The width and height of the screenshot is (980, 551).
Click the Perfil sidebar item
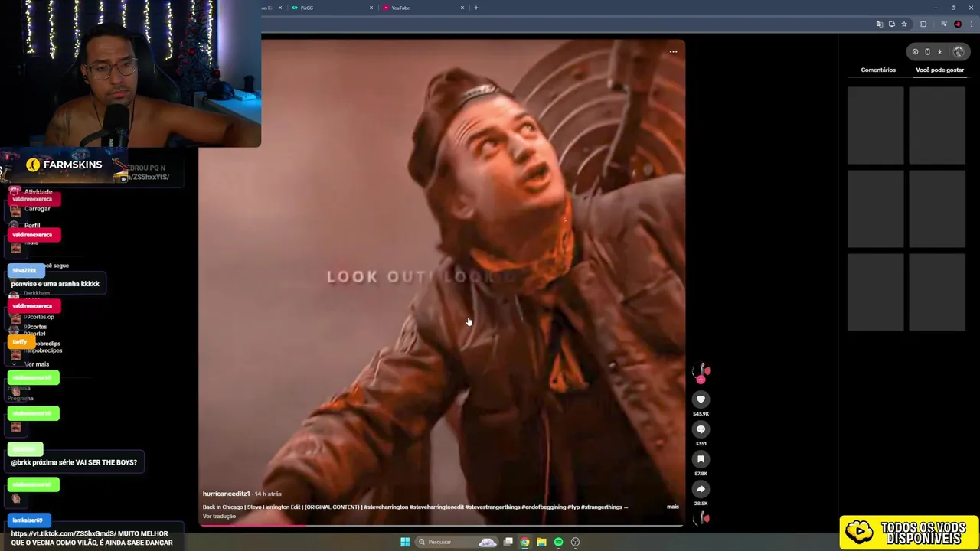click(x=32, y=226)
